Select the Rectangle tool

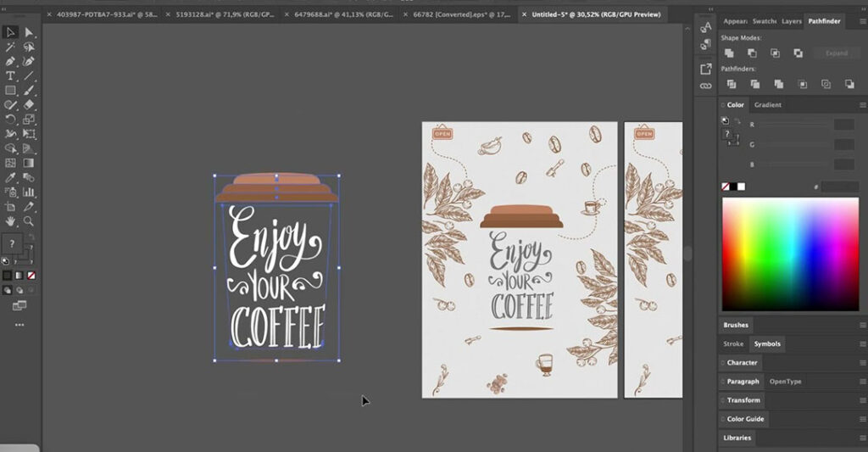[10, 90]
